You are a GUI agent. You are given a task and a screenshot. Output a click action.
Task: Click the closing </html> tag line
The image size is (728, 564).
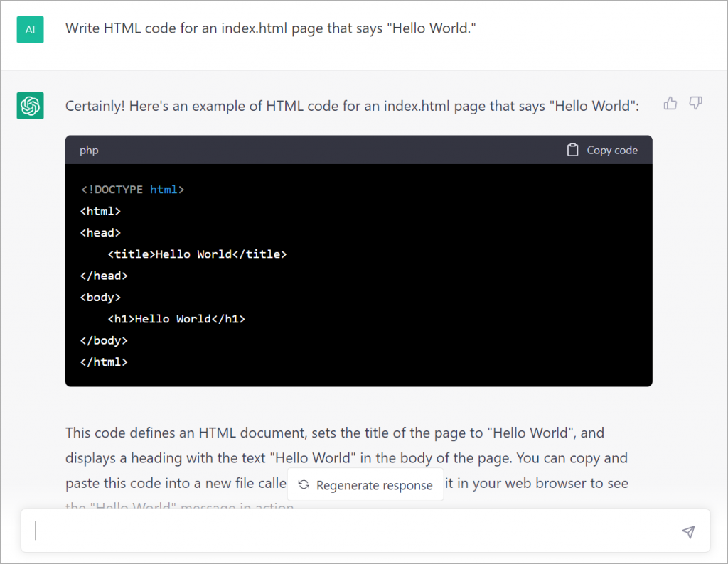[104, 362]
